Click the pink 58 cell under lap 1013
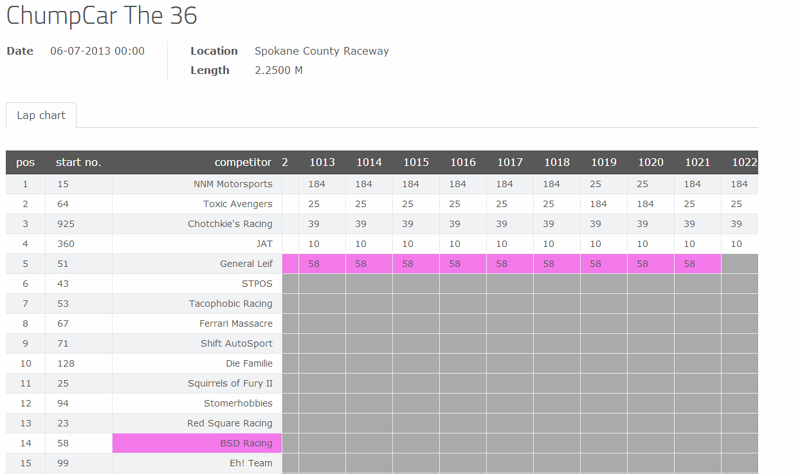This screenshot has width=800, height=474. pos(314,264)
